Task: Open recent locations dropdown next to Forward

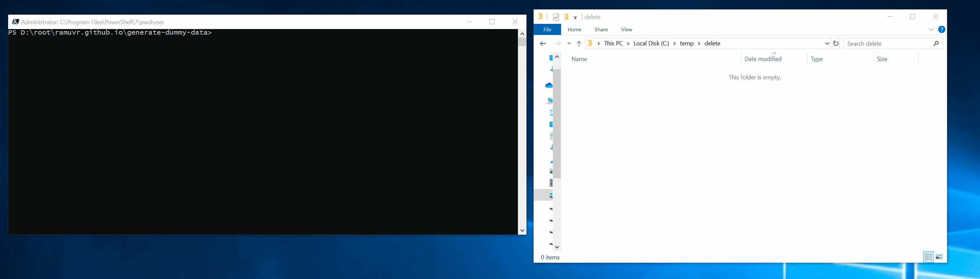Action: pyautogui.click(x=569, y=44)
